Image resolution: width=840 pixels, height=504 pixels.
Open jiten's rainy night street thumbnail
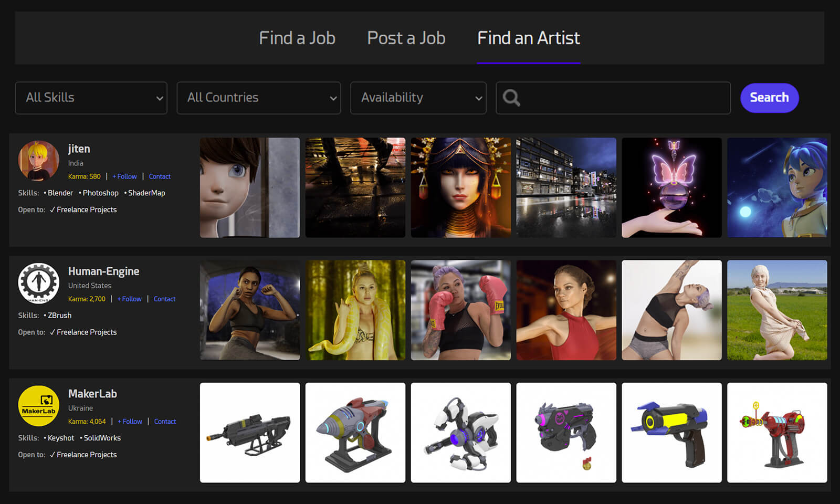(566, 187)
